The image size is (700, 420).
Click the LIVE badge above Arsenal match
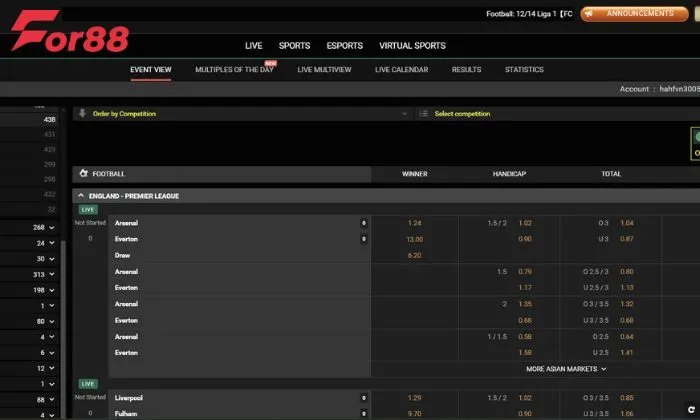(88, 209)
